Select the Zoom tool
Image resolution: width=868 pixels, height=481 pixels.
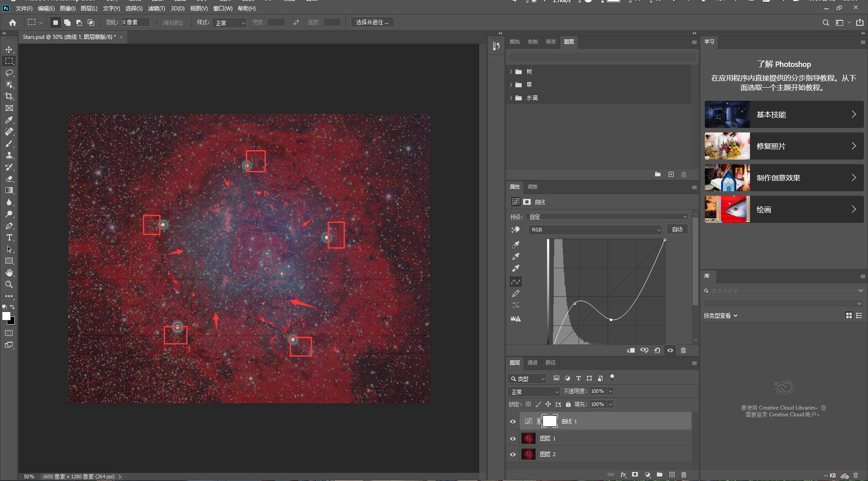pos(9,284)
